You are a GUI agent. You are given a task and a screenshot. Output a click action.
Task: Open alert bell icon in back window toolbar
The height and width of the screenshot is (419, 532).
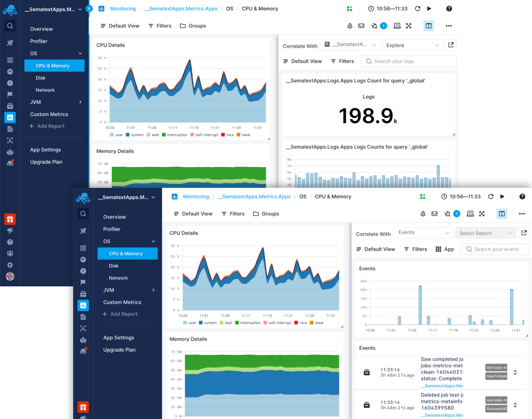(x=350, y=26)
